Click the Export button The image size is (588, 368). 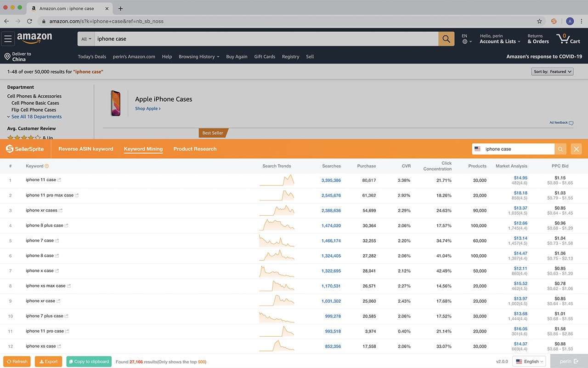coord(48,362)
